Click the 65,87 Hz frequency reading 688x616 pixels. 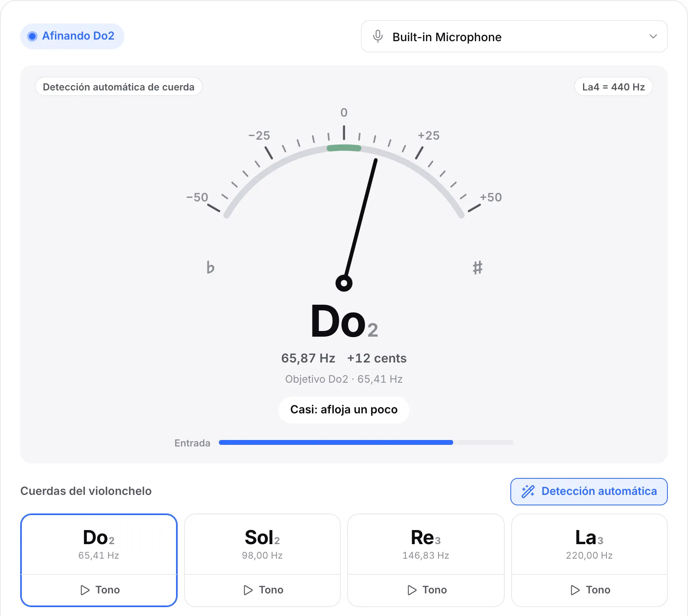point(308,358)
